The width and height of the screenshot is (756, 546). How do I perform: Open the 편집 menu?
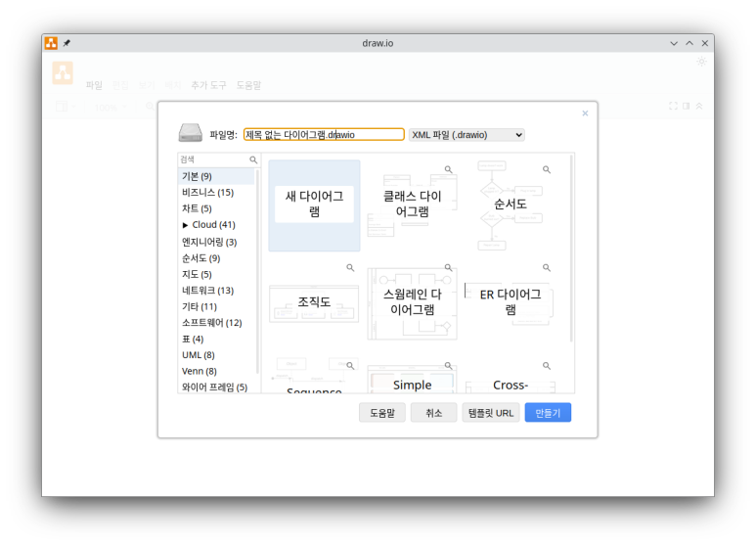coord(120,85)
